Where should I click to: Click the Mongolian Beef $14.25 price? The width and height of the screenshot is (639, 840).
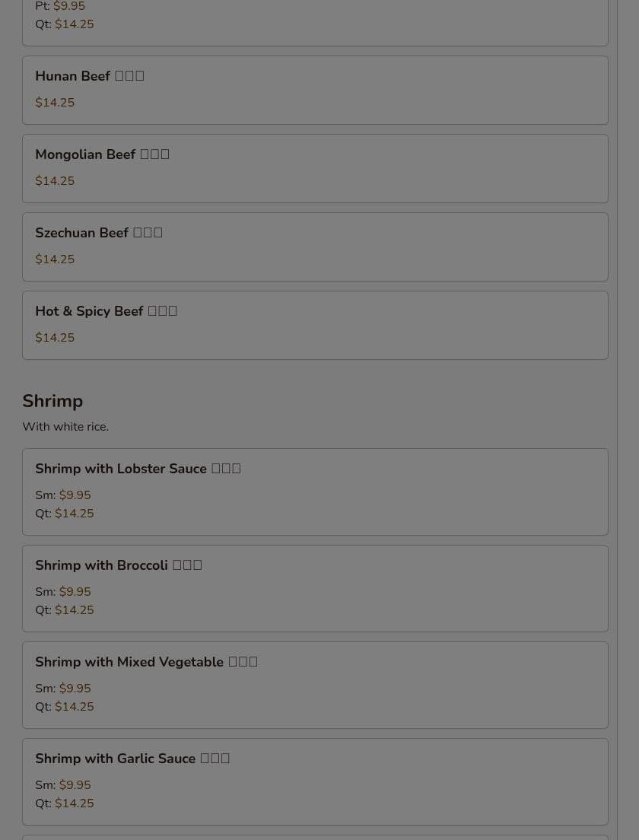pos(55,180)
